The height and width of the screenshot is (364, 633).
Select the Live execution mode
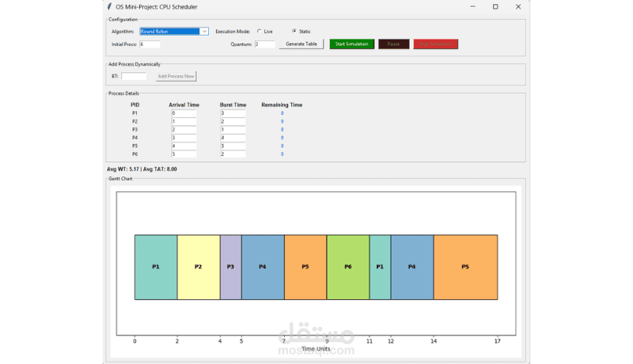pyautogui.click(x=260, y=31)
